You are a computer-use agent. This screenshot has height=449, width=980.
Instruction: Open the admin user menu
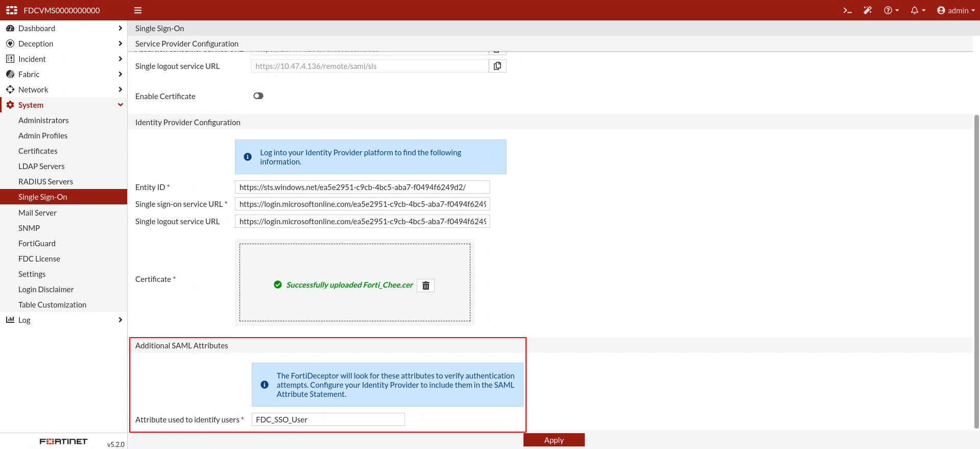[956, 10]
